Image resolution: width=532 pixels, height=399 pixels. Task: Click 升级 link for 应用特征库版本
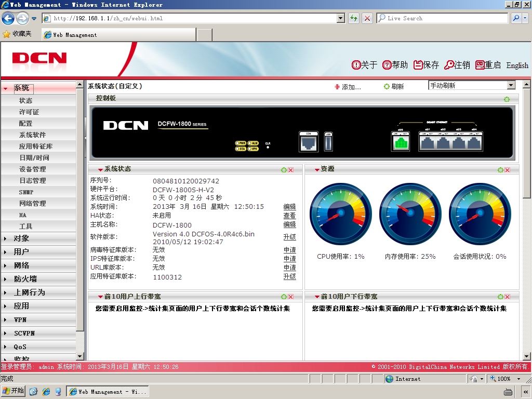point(289,276)
